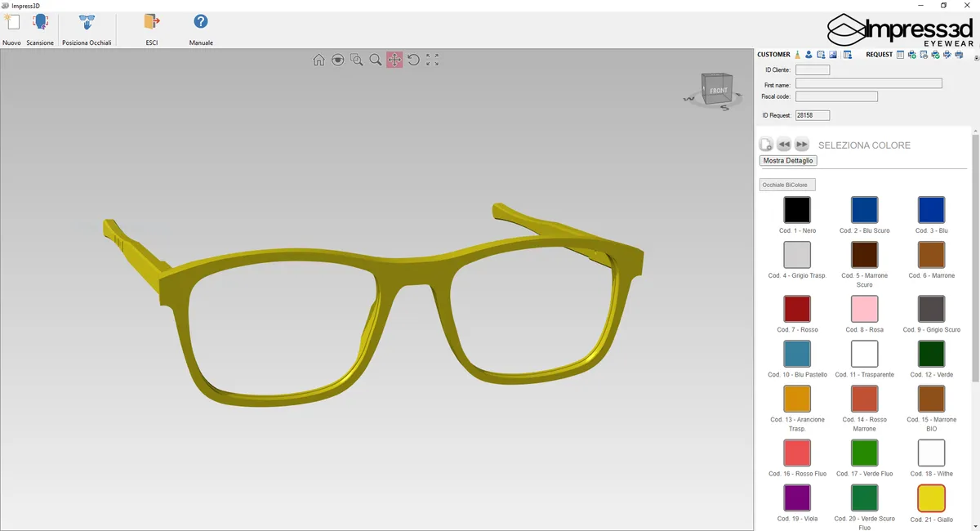Viewport: 980px width, 531px height.
Task: Select the zoom window tool
Action: 357,60
